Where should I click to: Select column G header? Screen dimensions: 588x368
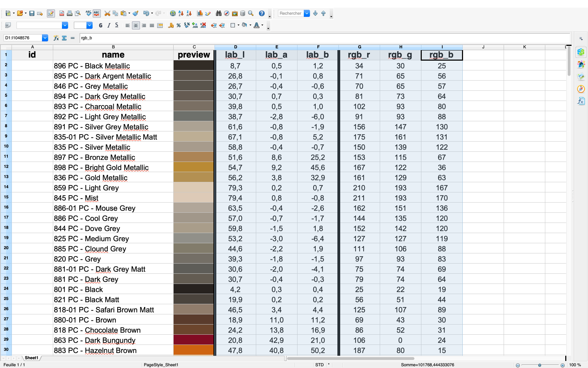pyautogui.click(x=359, y=47)
